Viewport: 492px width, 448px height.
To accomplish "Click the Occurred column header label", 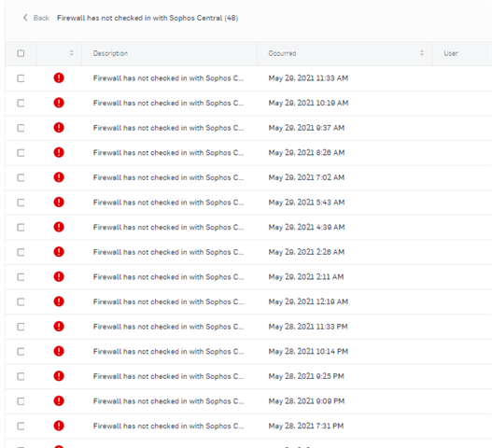I will coord(282,53).
